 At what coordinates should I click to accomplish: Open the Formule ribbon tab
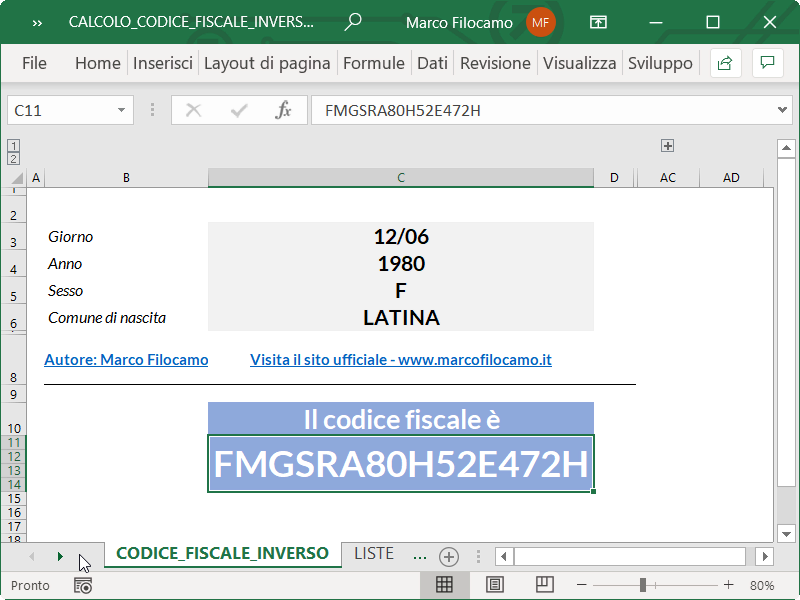373,63
